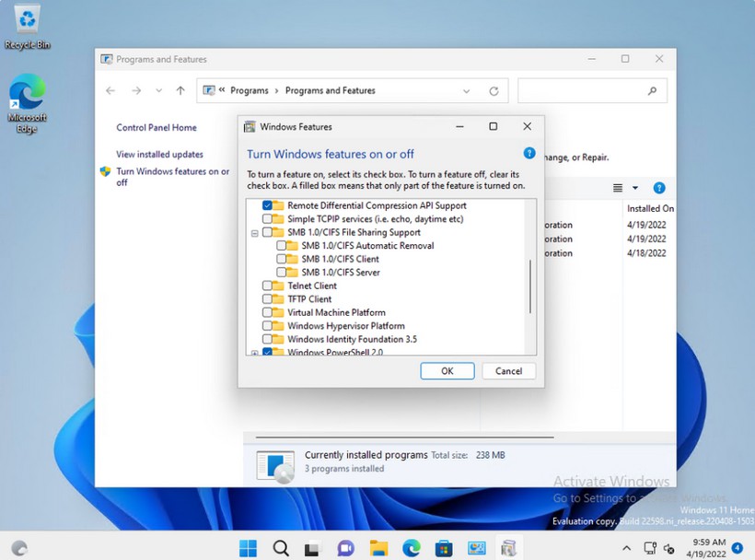Collapse the SMB 1.0/CIFS File Sharing Support tree
This screenshot has height=560, width=755.
point(255,232)
